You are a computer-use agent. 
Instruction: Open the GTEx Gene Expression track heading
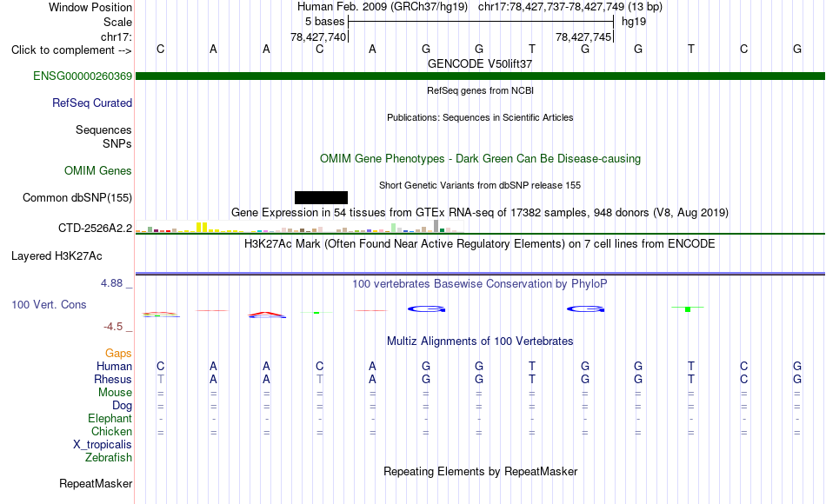(480, 212)
